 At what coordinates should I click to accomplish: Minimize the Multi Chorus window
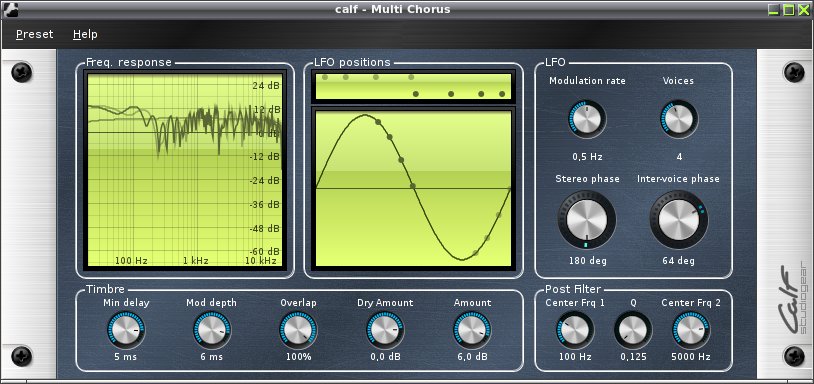click(x=774, y=9)
